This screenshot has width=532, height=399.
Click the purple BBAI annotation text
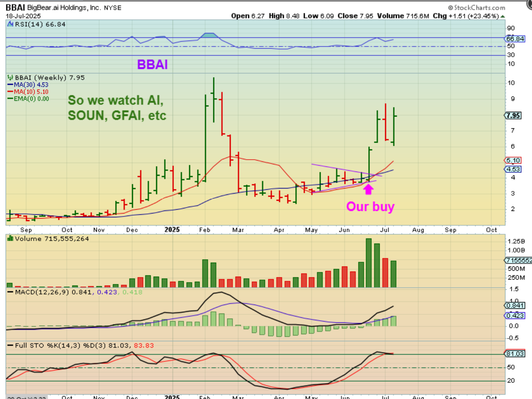[x=152, y=64]
